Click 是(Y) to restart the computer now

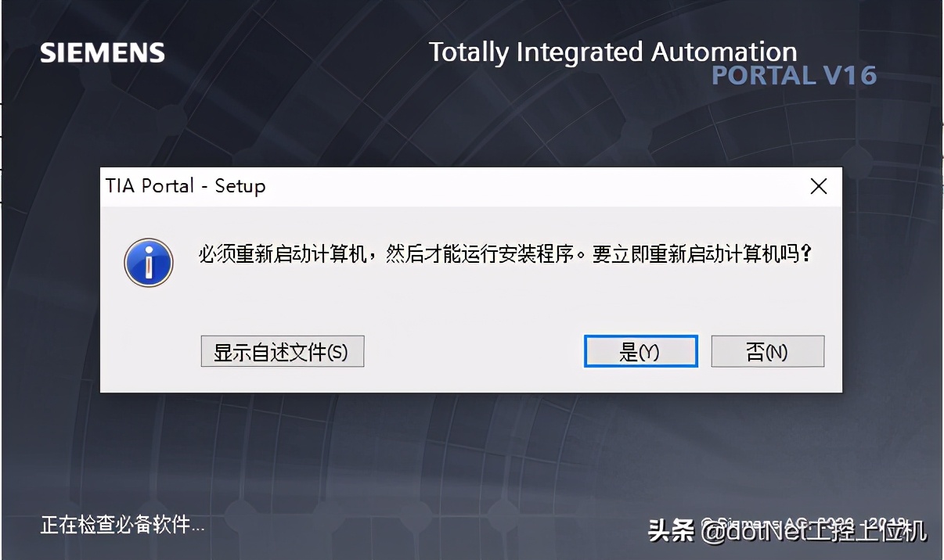pyautogui.click(x=640, y=352)
